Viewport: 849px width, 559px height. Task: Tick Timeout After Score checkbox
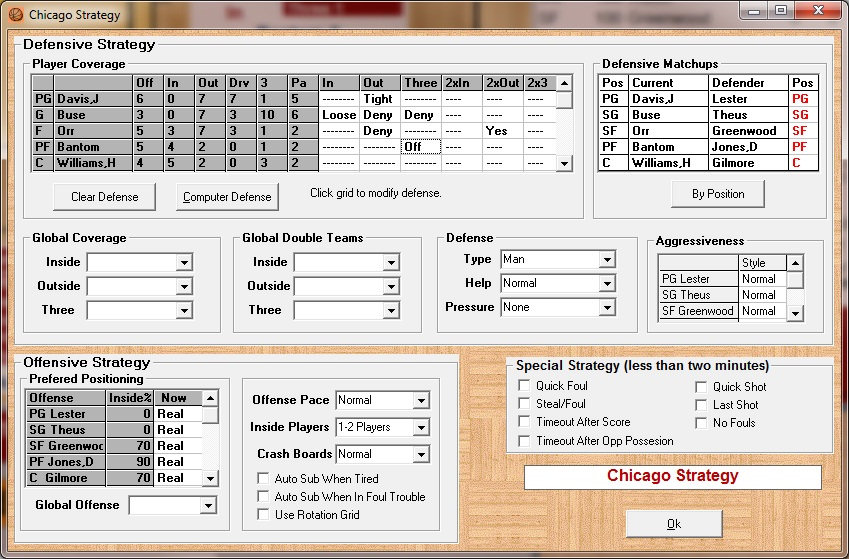click(524, 422)
